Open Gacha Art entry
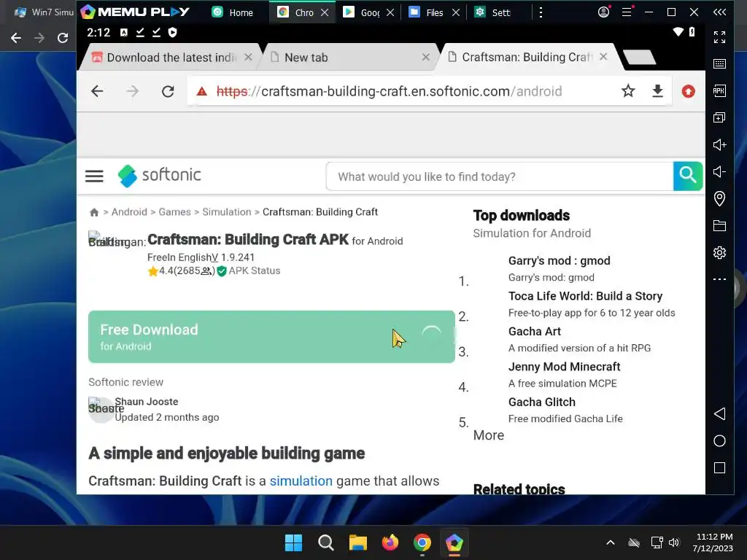 point(534,332)
